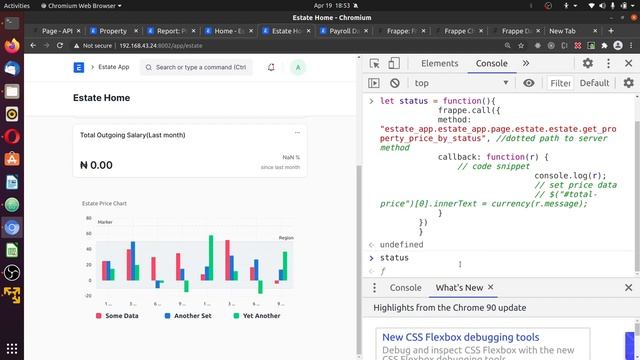Click the console vertical scrollbar
The width and height of the screenshot is (640, 360).
pyautogui.click(x=637, y=196)
